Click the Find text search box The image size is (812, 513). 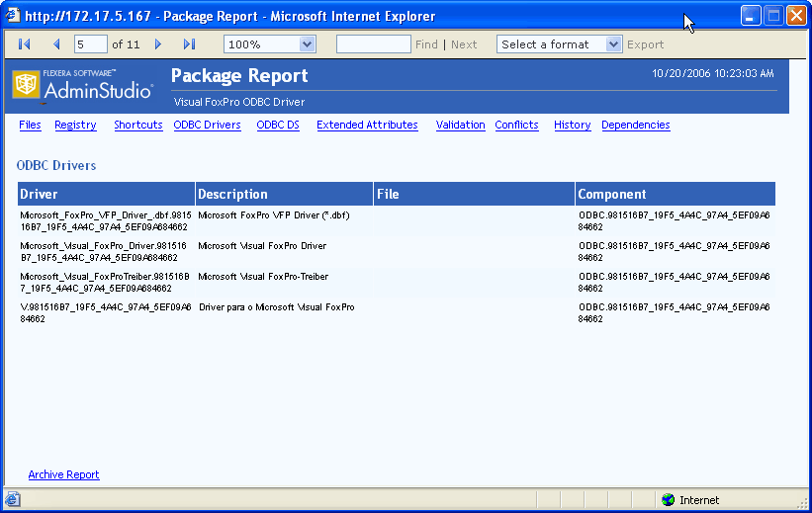[x=373, y=44]
